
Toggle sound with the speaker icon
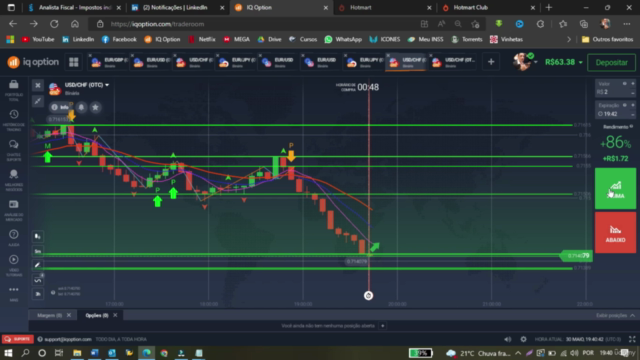[507, 339]
